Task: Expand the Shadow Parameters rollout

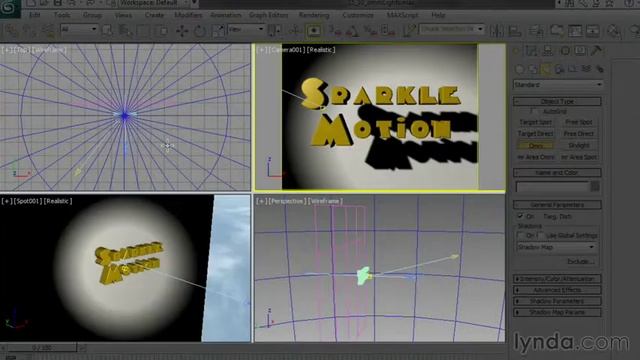Action: pyautogui.click(x=557, y=301)
